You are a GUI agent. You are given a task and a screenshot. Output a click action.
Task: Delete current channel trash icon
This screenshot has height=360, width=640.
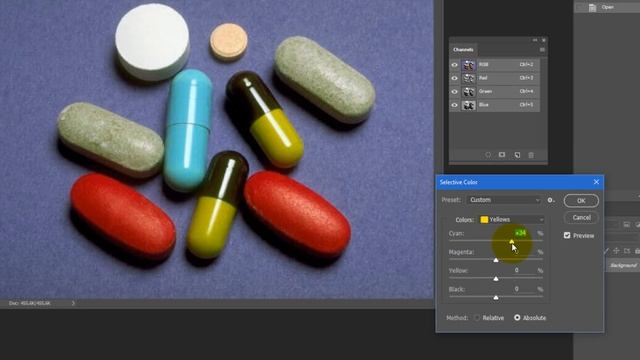(x=531, y=155)
